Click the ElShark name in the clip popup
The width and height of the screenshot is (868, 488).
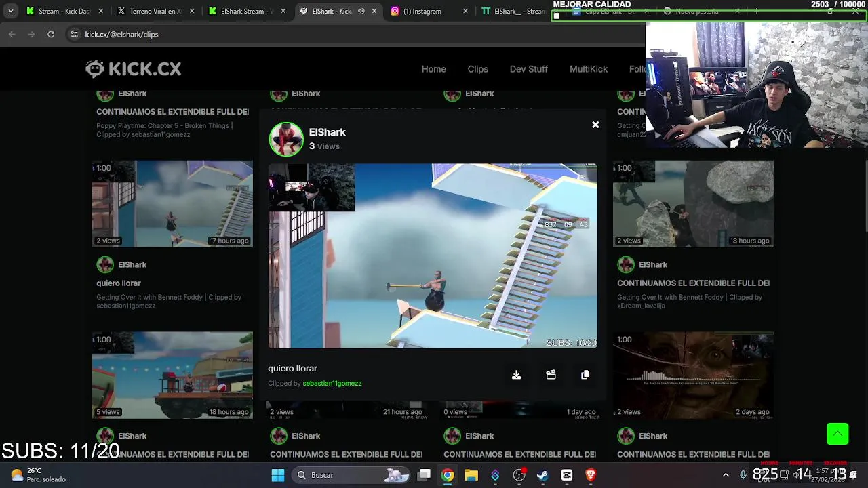(x=327, y=132)
